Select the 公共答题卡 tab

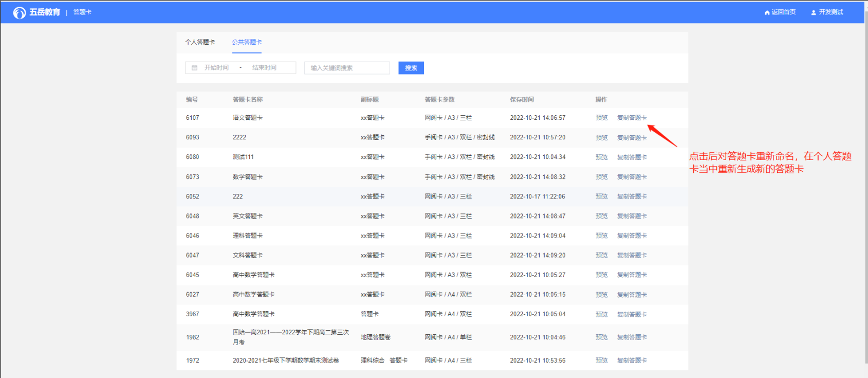[x=247, y=42]
